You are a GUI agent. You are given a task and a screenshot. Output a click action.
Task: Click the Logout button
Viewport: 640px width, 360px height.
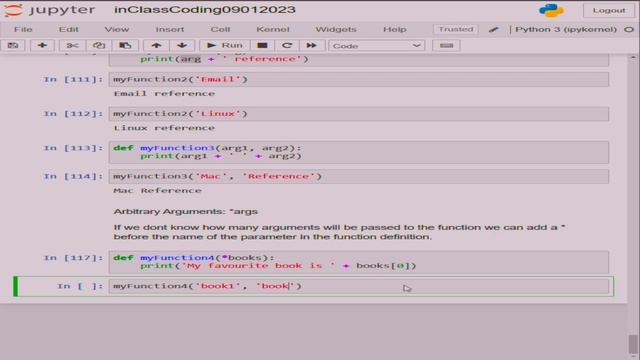point(609,10)
